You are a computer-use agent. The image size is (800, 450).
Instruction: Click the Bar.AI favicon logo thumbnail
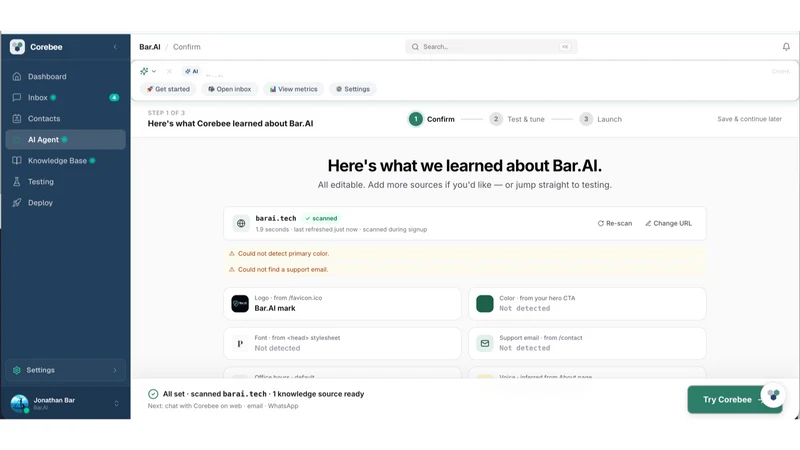pos(240,304)
